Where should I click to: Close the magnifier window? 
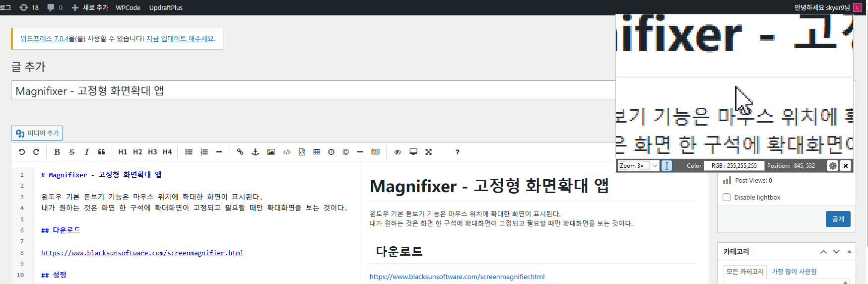point(846,166)
